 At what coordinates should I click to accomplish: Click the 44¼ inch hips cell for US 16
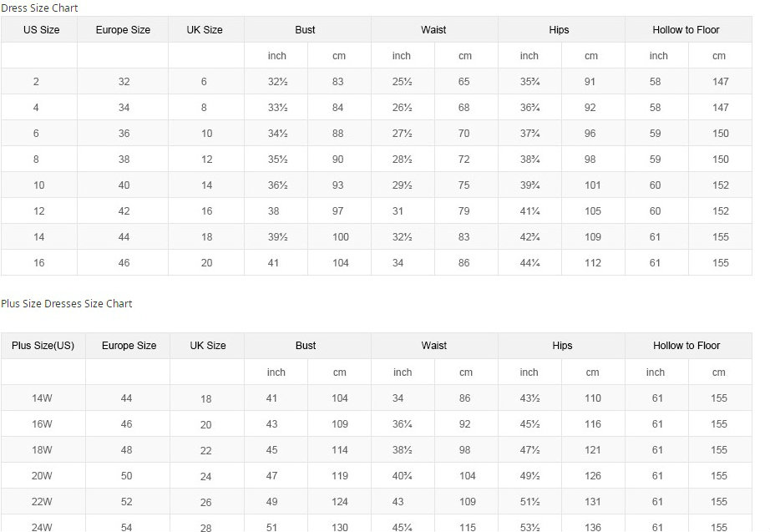pos(529,263)
